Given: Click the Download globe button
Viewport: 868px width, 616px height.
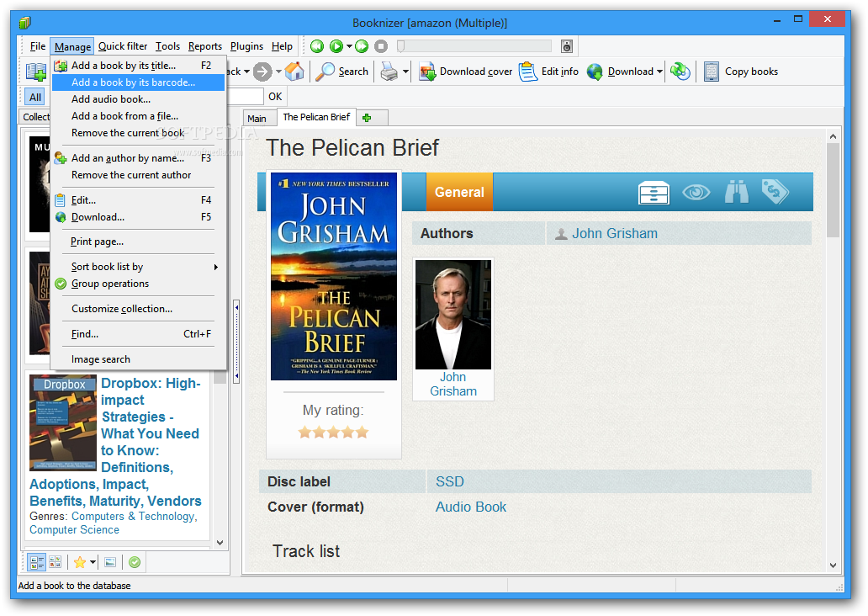Looking at the screenshot, I should click(620, 72).
